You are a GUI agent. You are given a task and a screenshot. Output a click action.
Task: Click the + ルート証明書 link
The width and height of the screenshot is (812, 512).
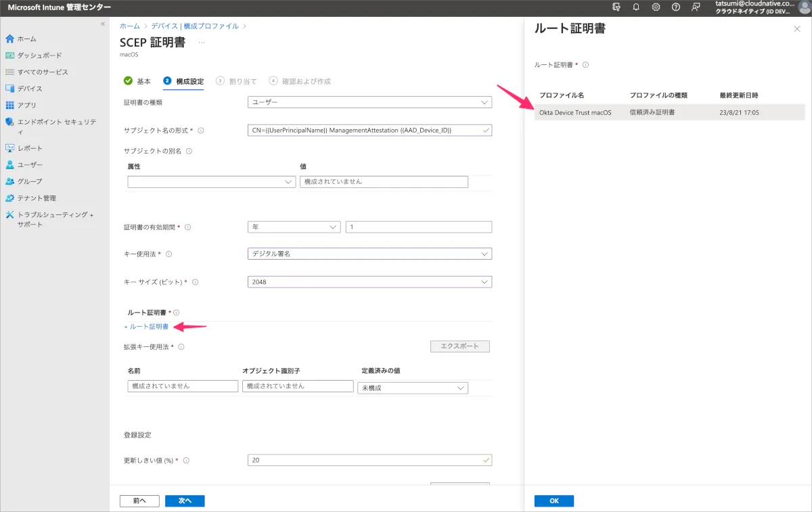(x=146, y=327)
